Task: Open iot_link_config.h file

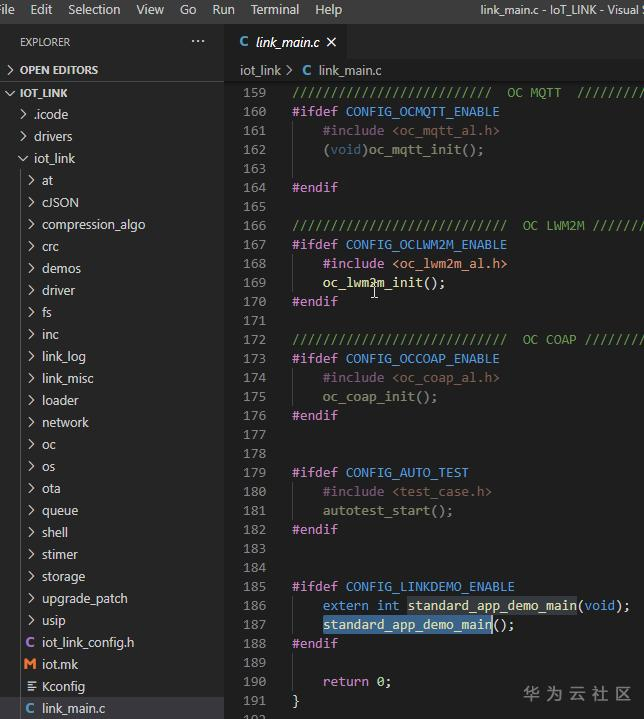Action: (112, 642)
